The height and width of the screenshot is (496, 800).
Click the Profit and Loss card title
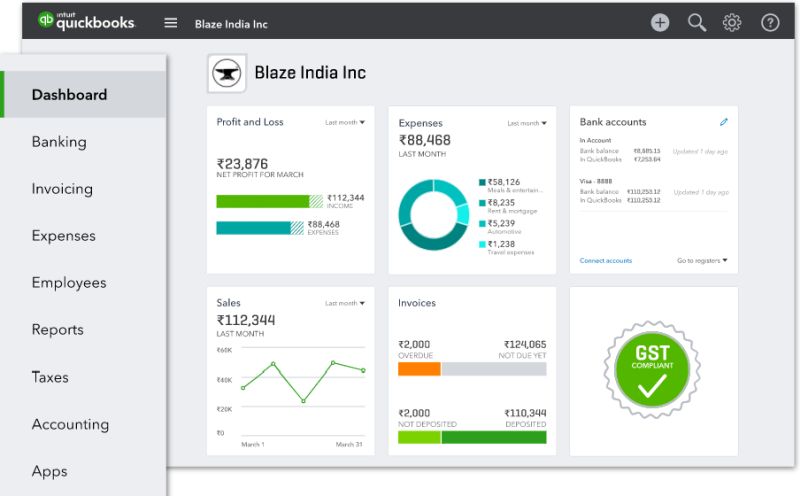(x=250, y=122)
